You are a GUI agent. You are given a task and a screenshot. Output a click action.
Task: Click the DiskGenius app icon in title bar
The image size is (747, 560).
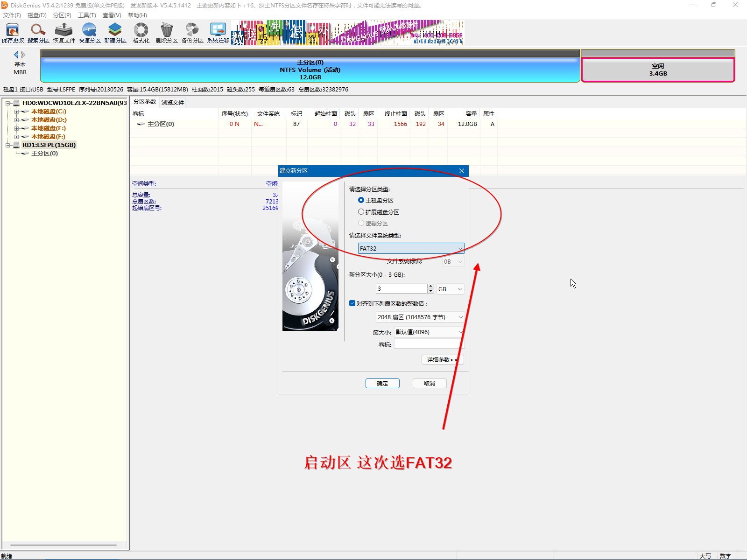pyautogui.click(x=5, y=5)
